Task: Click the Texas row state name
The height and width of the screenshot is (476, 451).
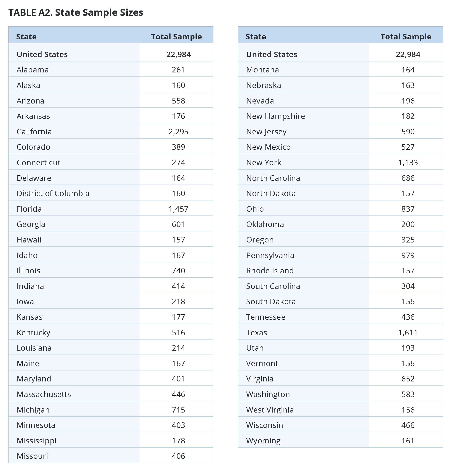Action: pyautogui.click(x=256, y=332)
